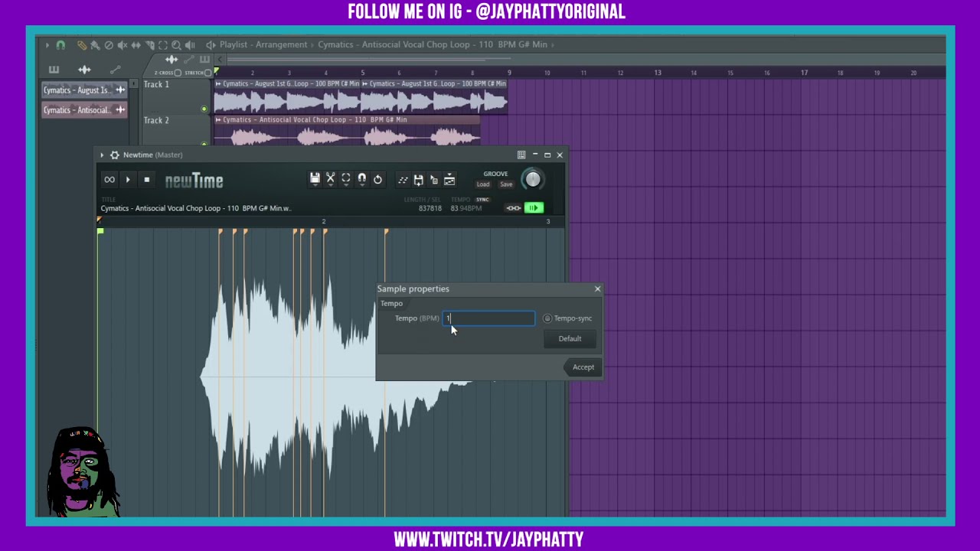The width and height of the screenshot is (980, 551).
Task: Open the 'Playlist - Arrangement' breadcrumb
Action: [263, 44]
